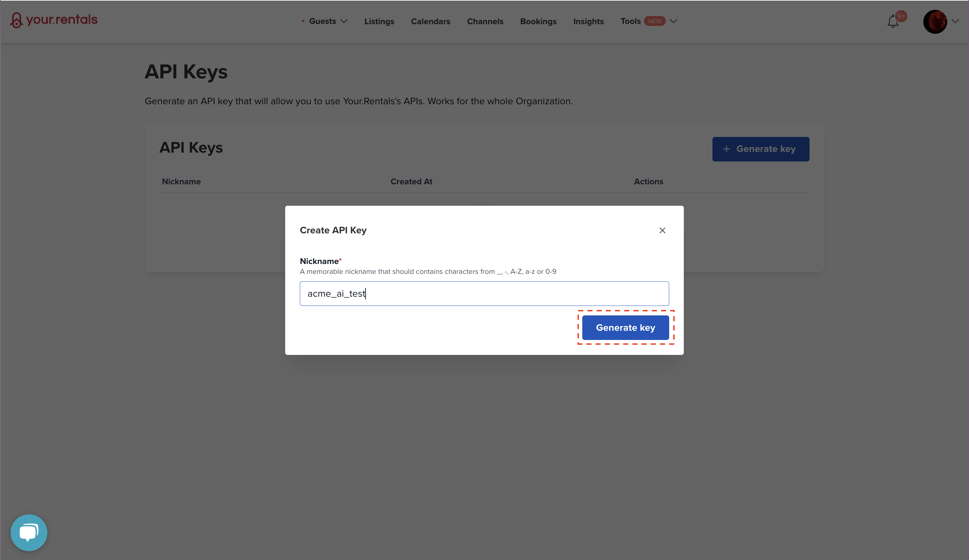
Task: Click the Create API Key dialog title
Action: tap(333, 230)
